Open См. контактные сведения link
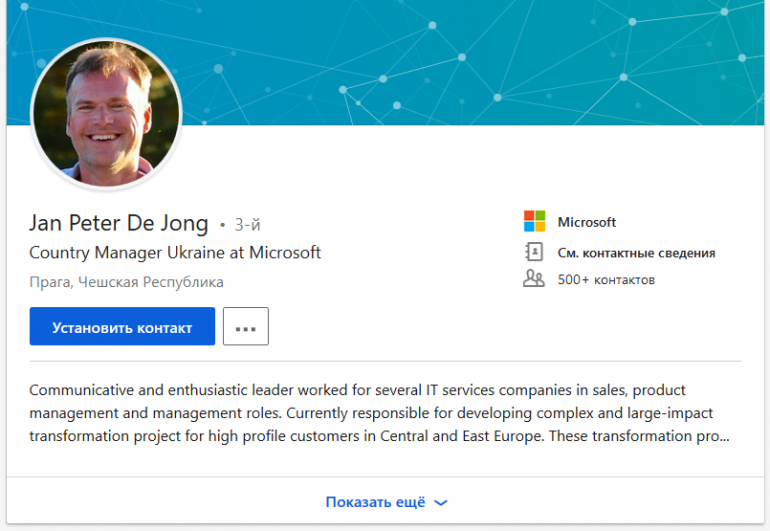Image resolution: width=770 pixels, height=531 pixels. pyautogui.click(x=636, y=253)
